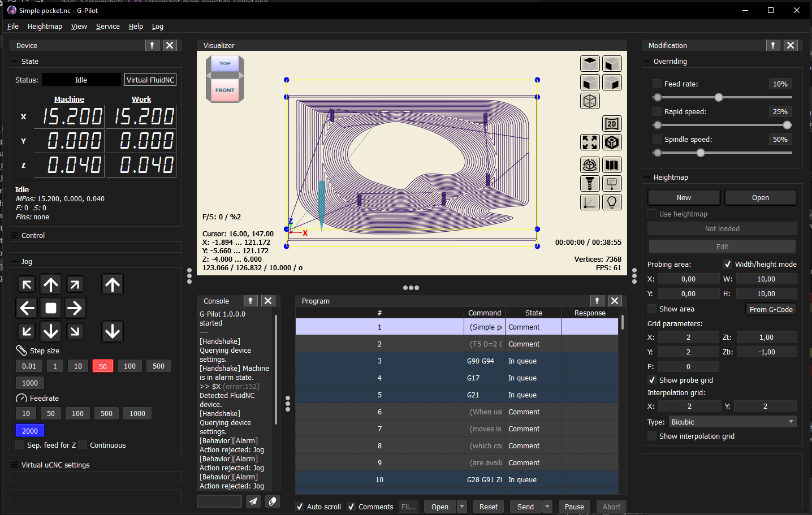Select the top view cube icon

[590, 63]
